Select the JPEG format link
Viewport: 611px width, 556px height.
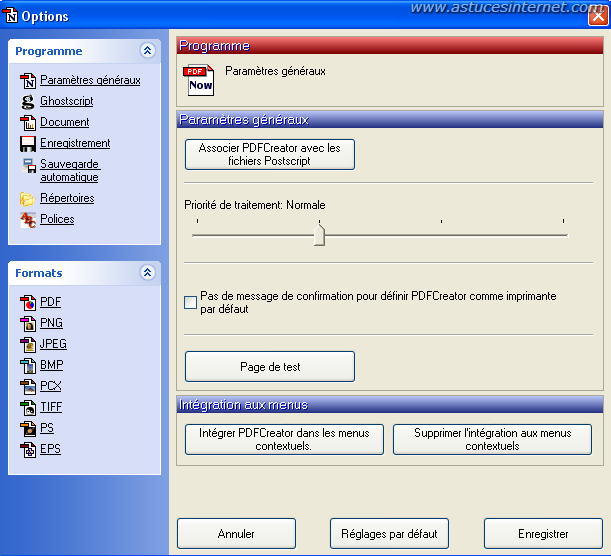[x=53, y=344]
